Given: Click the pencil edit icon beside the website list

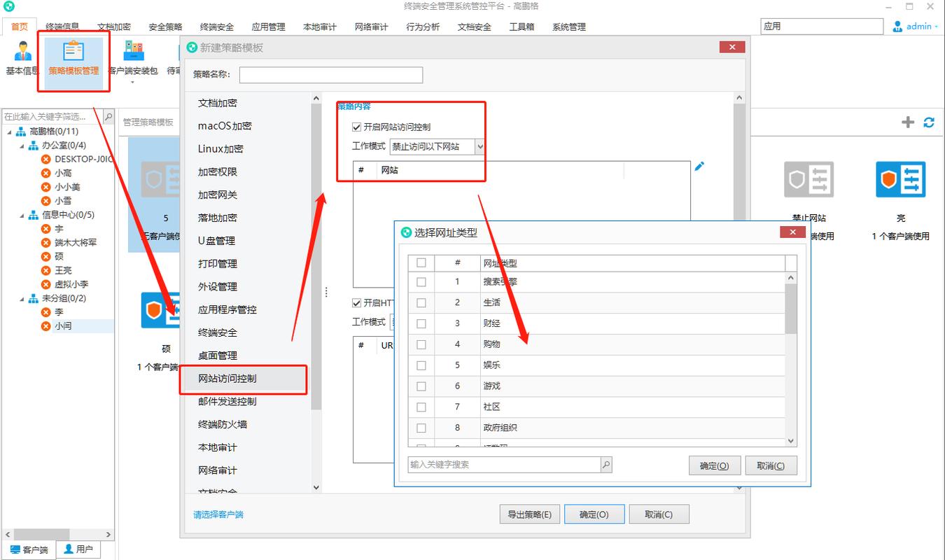Looking at the screenshot, I should click(698, 166).
